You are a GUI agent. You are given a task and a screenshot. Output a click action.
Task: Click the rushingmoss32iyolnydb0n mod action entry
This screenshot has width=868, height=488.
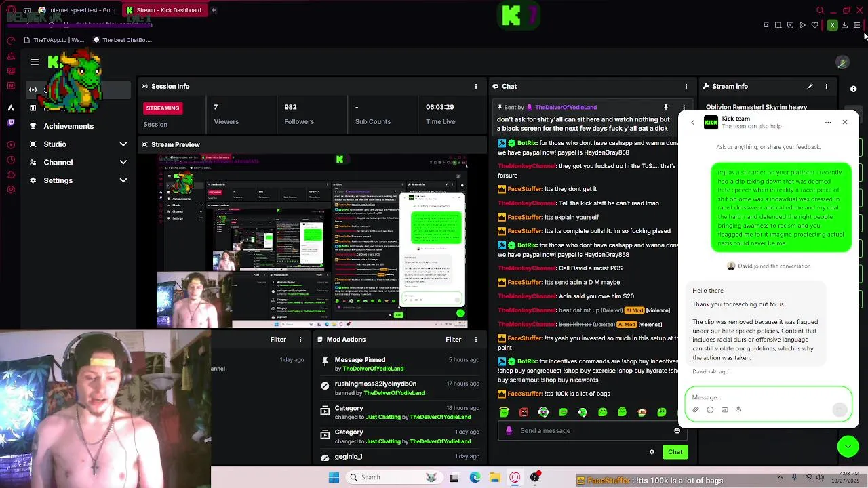pyautogui.click(x=400, y=388)
